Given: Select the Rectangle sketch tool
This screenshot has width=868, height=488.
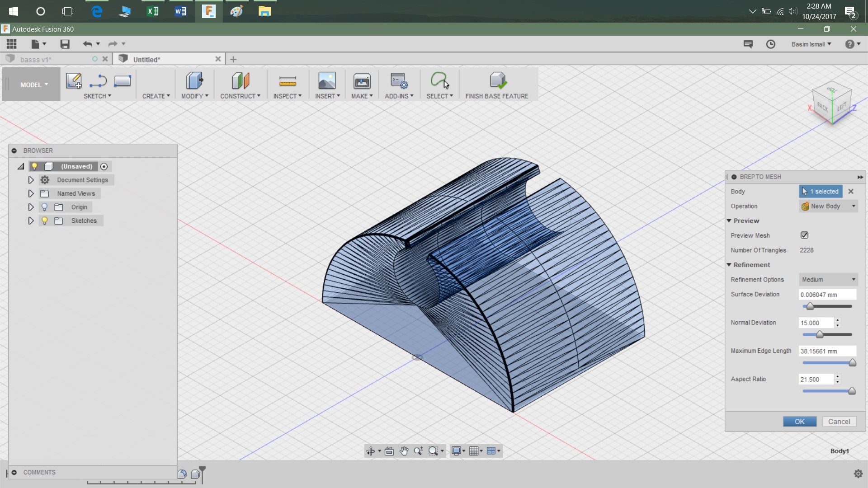Looking at the screenshot, I should tap(123, 81).
